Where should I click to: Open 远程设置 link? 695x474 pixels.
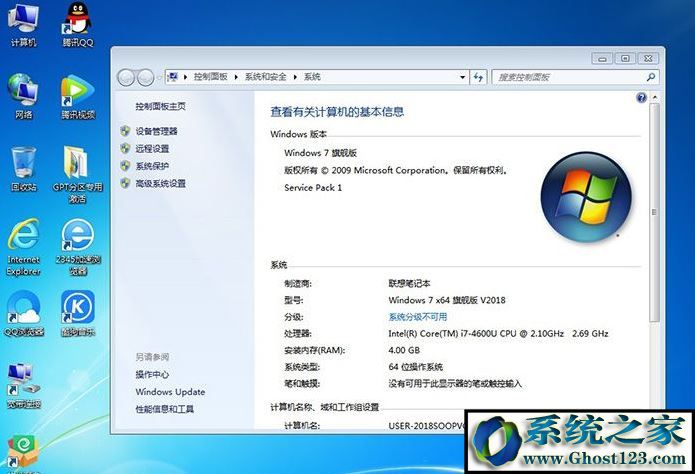click(x=152, y=149)
